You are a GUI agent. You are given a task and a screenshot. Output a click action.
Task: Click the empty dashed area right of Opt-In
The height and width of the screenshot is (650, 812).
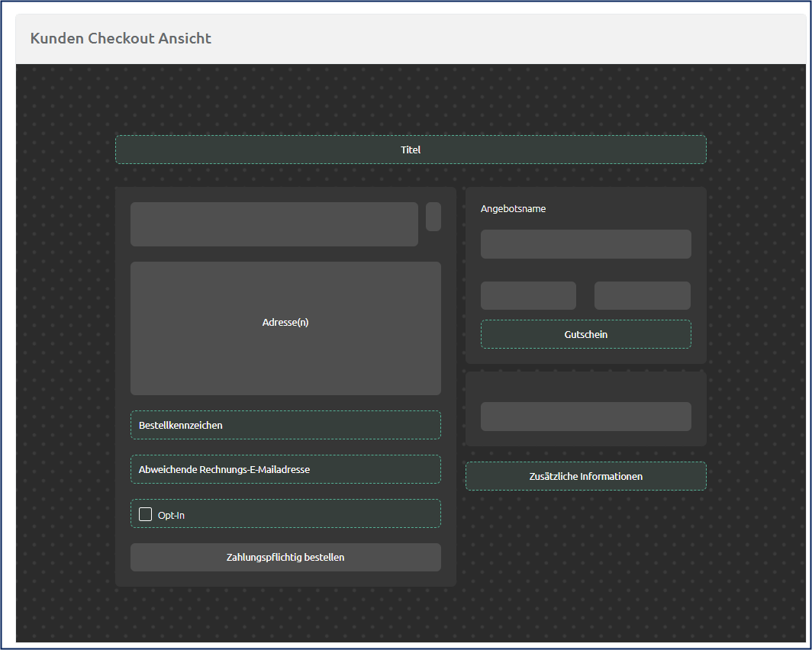point(321,514)
